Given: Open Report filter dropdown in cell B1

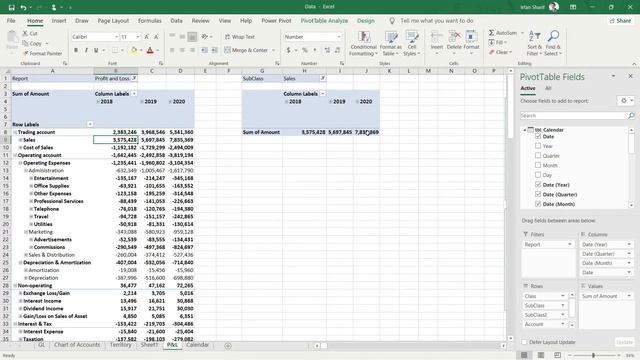Looking at the screenshot, I should tap(134, 78).
